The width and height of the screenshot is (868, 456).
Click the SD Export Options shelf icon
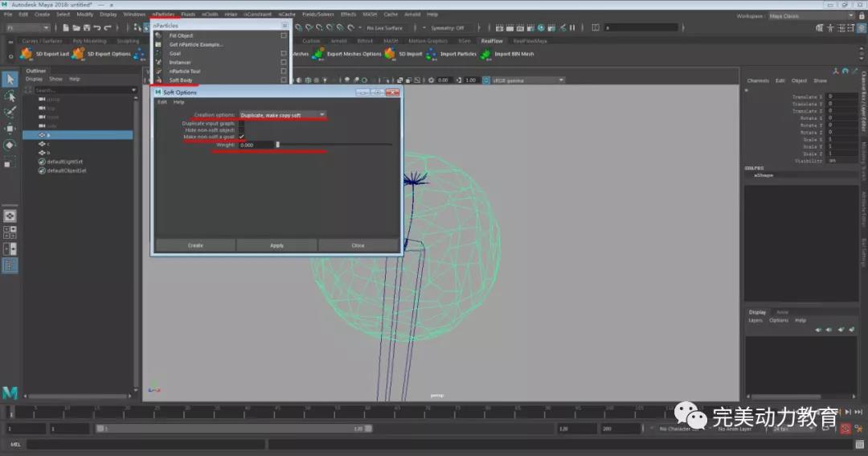coord(78,54)
